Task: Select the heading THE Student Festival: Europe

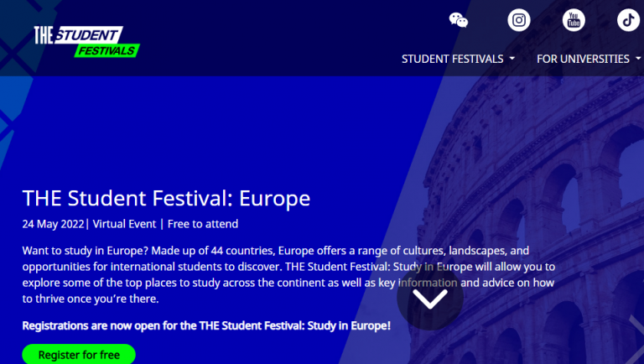Action: tap(166, 199)
